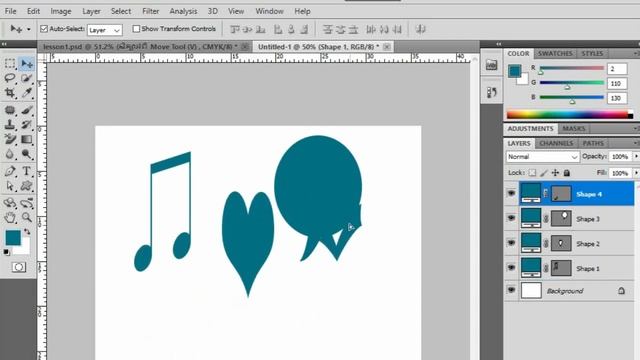Image resolution: width=640 pixels, height=360 pixels.
Task: Hide the Shape 3 layer
Action: click(x=511, y=218)
